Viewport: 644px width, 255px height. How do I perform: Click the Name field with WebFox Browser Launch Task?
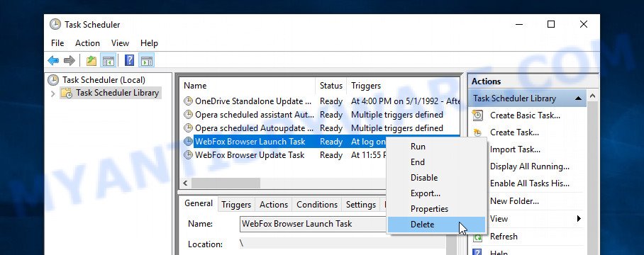click(x=313, y=224)
